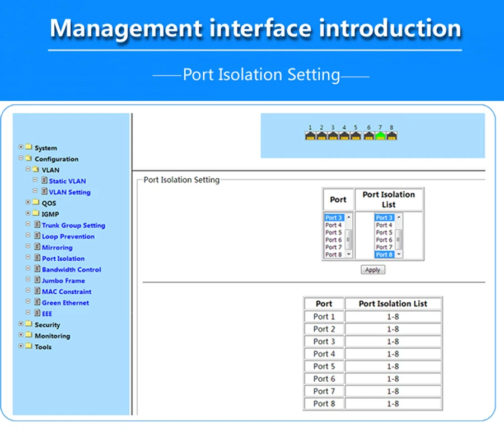Open Trunk Group Setting page
This screenshot has width=504, height=430.
tap(73, 225)
